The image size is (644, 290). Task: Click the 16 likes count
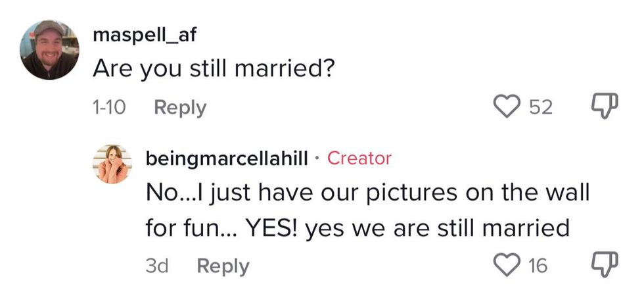[538, 266]
